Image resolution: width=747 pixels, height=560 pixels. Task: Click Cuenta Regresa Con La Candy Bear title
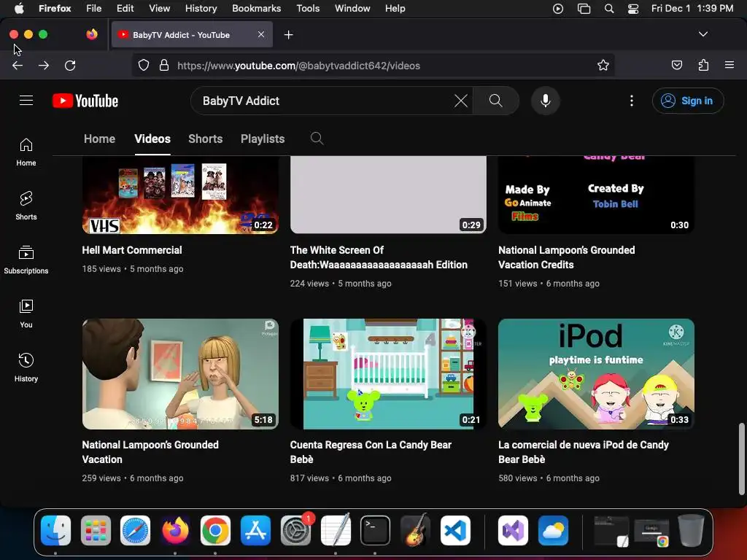[371, 452]
